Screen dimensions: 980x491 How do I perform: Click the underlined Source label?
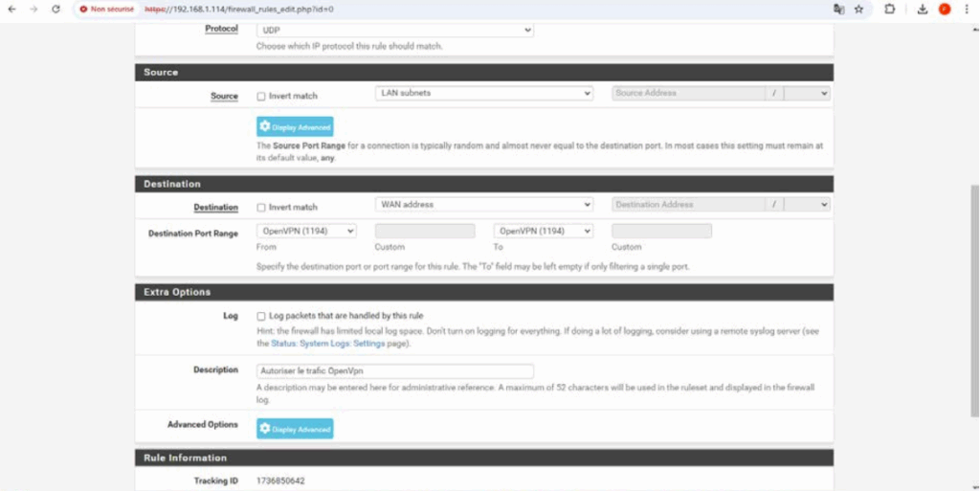tap(224, 97)
